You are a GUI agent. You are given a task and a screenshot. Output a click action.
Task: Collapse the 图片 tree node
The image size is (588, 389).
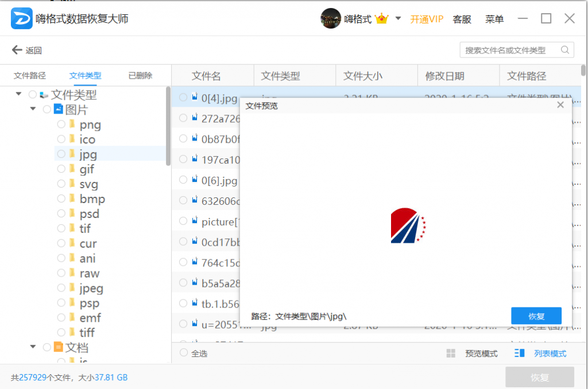click(x=33, y=108)
